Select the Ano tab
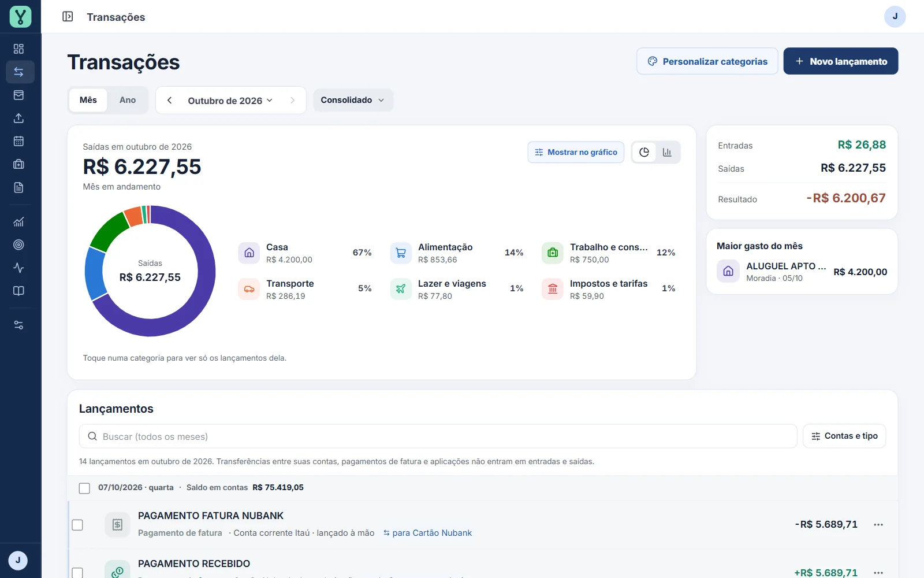 (x=128, y=100)
